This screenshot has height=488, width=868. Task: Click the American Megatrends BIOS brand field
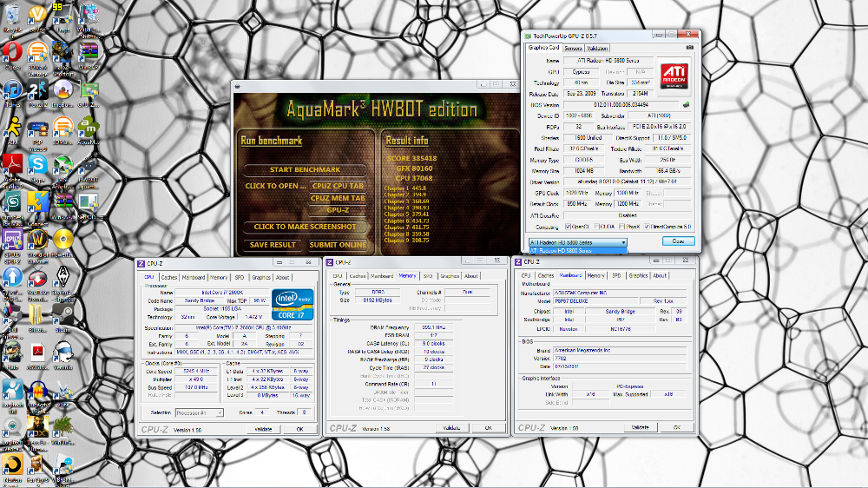tap(620, 351)
